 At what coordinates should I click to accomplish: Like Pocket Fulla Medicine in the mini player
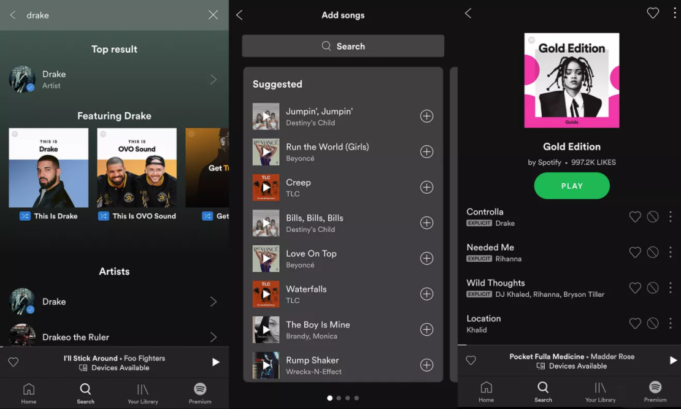pos(471,360)
